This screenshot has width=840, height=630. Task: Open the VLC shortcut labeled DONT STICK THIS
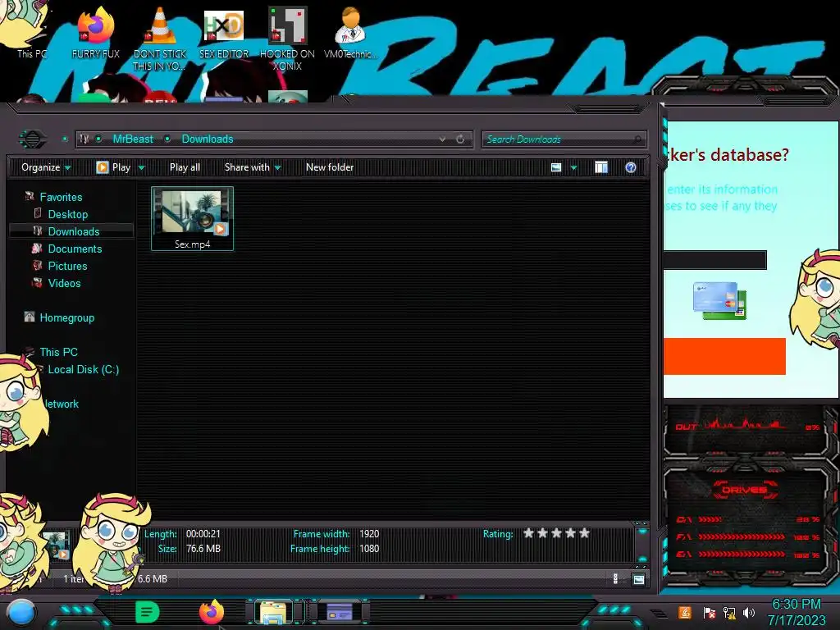pyautogui.click(x=160, y=39)
